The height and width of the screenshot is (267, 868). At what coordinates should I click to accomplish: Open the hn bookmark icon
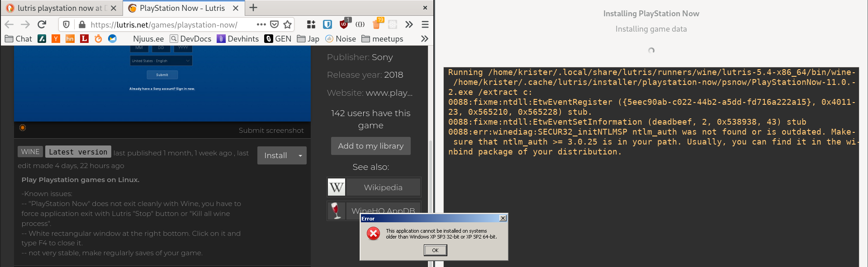[70, 39]
